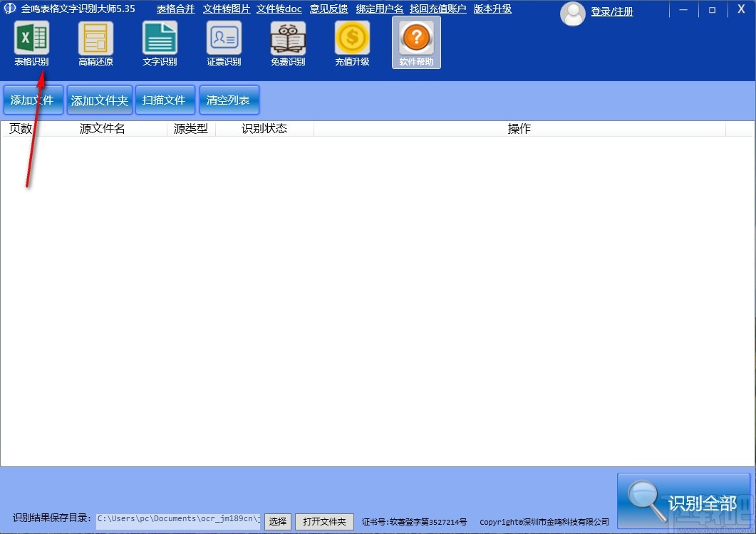Click the 选择 button to choose save directory
Image resolution: width=756 pixels, height=534 pixels.
tap(277, 521)
